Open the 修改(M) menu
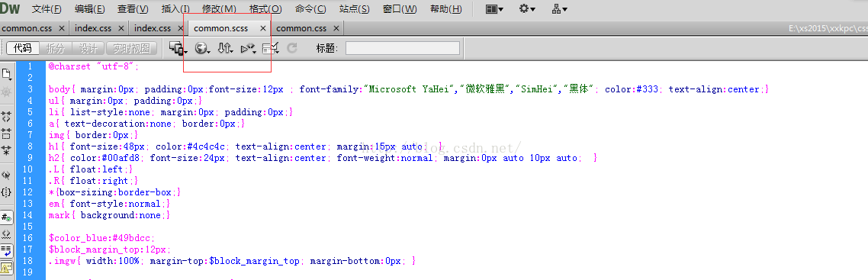Image resolution: width=868 pixels, height=280 pixels. point(219,9)
